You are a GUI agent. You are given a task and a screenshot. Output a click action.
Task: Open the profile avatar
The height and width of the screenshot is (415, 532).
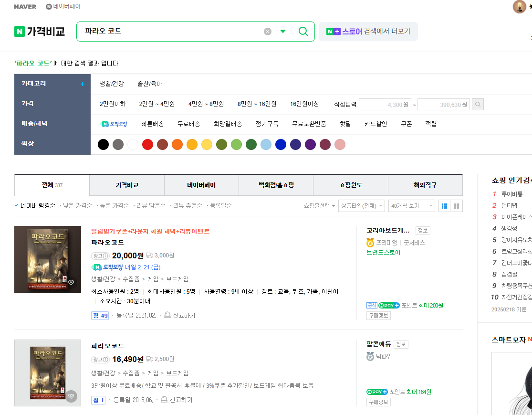pyautogui.click(x=519, y=7)
